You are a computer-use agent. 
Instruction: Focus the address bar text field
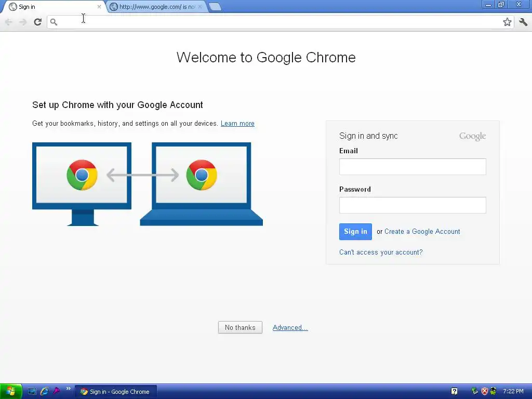(280, 22)
